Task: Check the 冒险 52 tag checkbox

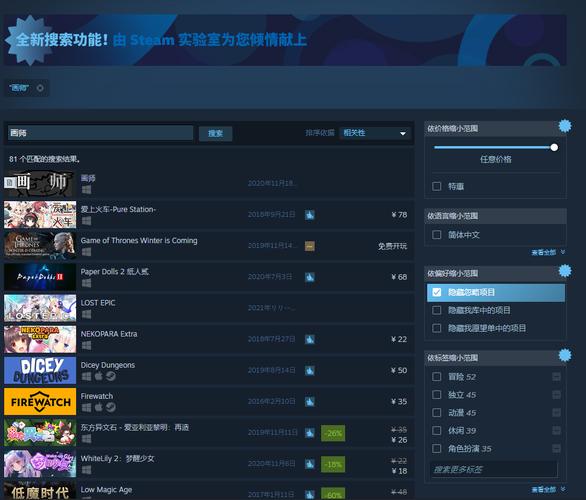Action: 436,377
